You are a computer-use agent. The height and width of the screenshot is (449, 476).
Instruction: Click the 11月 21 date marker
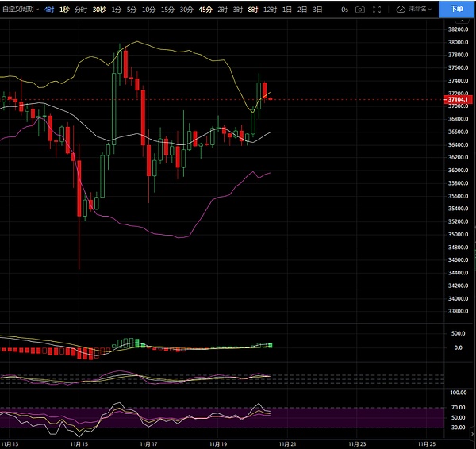point(286,443)
